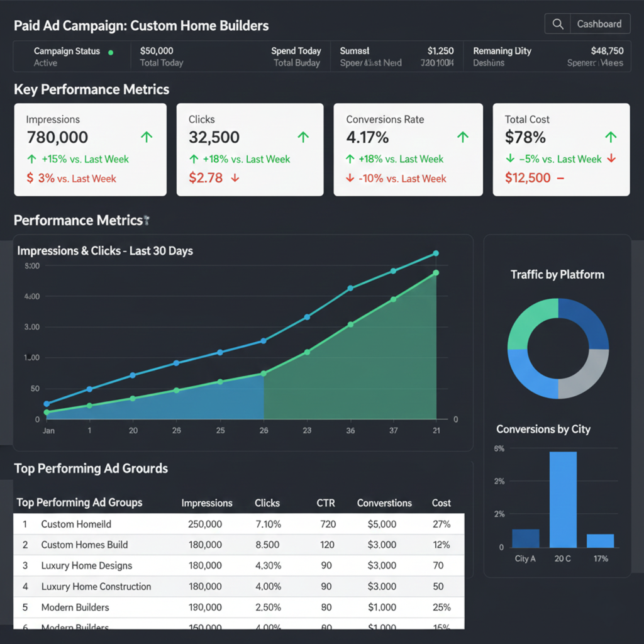Click the gray segment of Traffic donut chart

tap(587, 376)
